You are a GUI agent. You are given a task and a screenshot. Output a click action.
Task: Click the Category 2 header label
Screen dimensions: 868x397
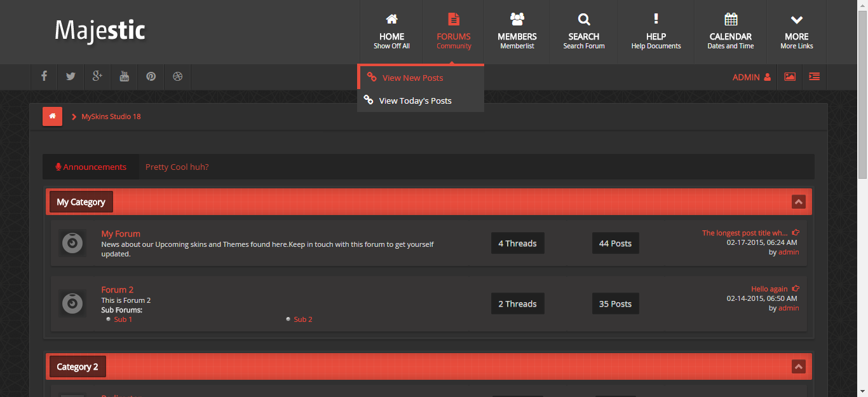pyautogui.click(x=78, y=366)
